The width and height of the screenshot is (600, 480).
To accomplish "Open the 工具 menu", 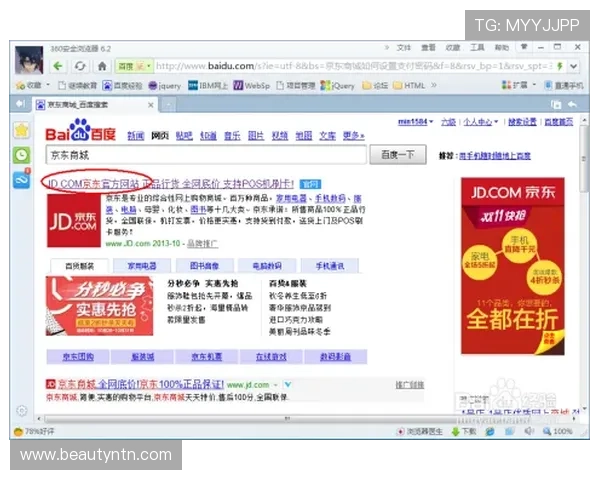I will tap(477, 47).
